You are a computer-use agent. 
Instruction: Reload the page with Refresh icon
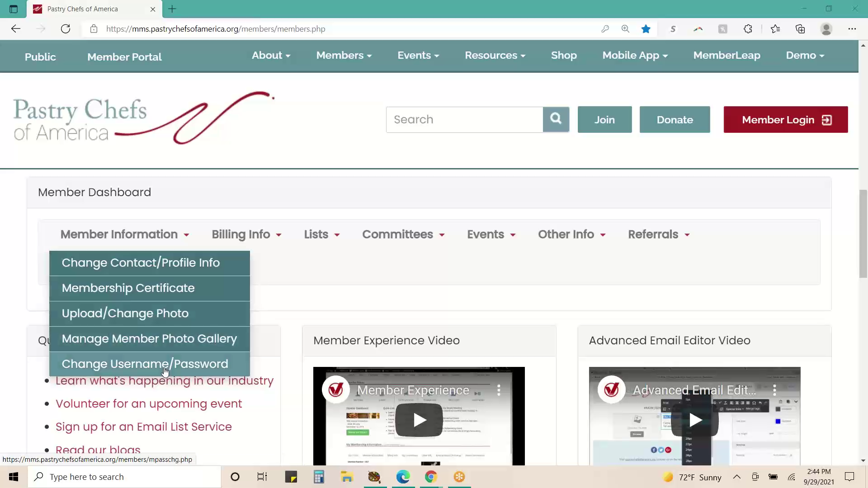tap(66, 29)
